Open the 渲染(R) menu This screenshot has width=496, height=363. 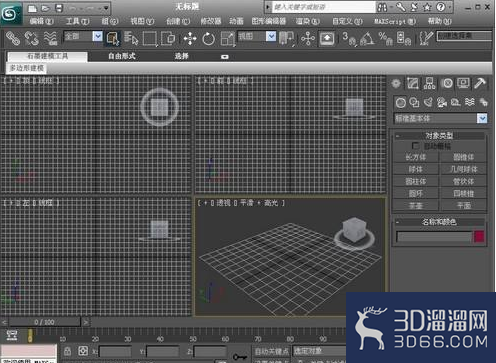click(308, 21)
